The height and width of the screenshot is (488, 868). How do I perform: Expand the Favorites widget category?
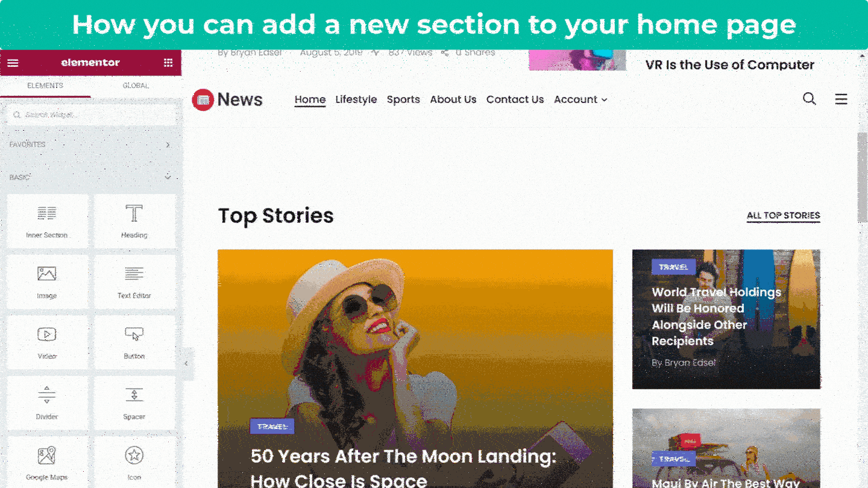(x=90, y=145)
